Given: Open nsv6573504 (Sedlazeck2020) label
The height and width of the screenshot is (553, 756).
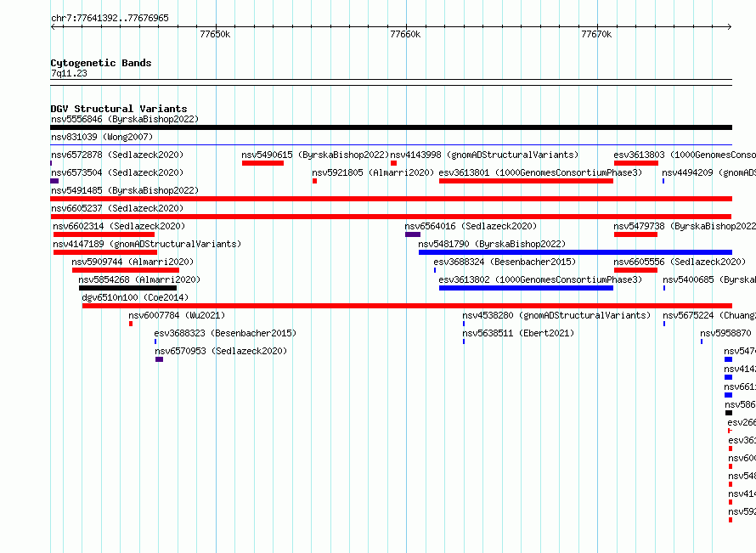Looking at the screenshot, I should (117, 172).
